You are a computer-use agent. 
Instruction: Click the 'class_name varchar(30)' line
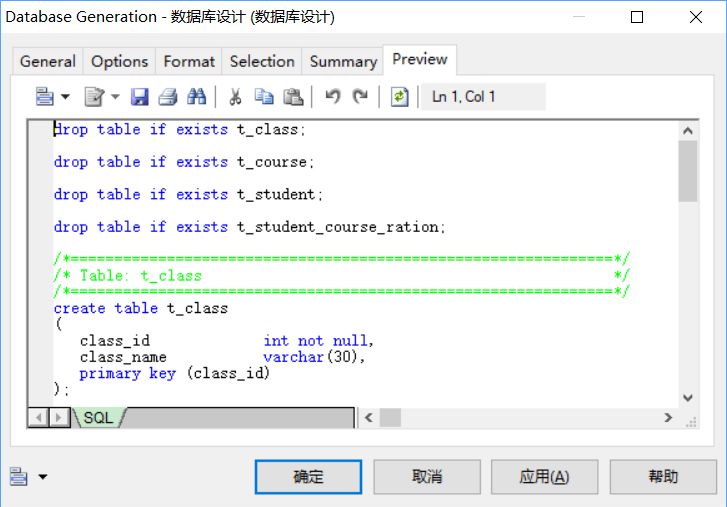223,357
